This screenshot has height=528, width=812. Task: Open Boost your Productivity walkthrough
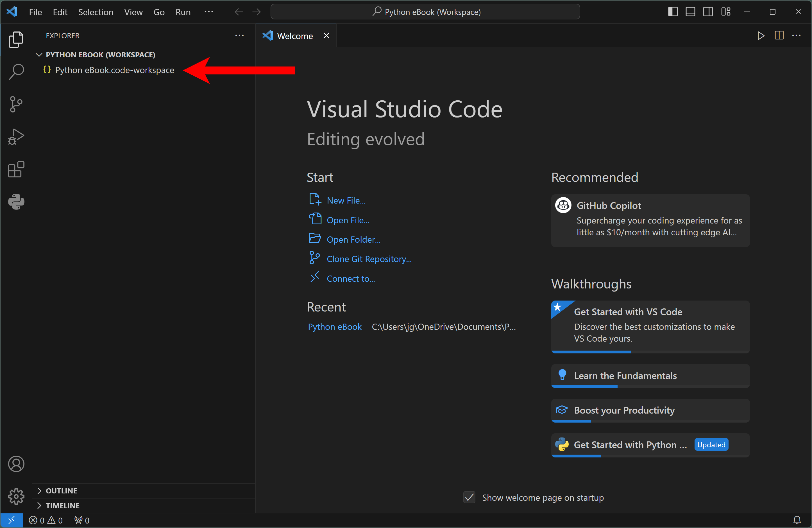pos(650,410)
